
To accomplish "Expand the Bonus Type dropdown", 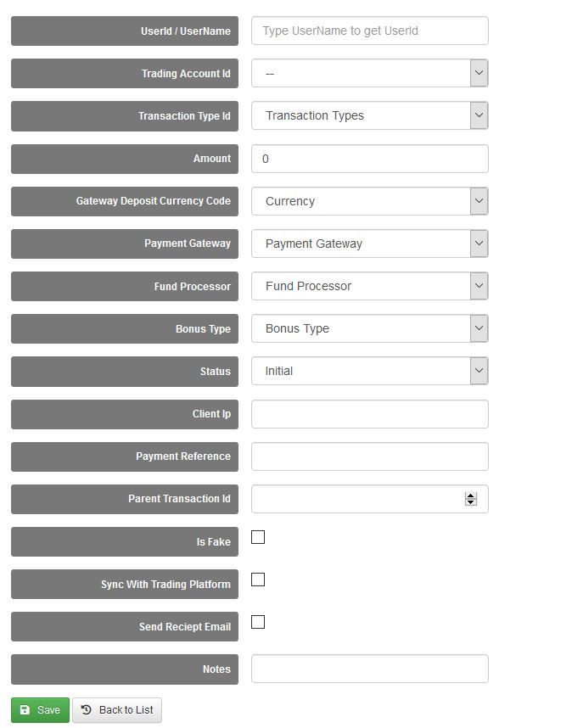I will click(x=369, y=328).
